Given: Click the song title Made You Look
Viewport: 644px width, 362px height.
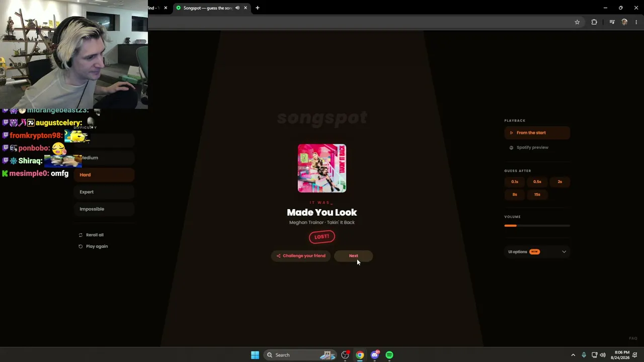Looking at the screenshot, I should pyautogui.click(x=322, y=213).
